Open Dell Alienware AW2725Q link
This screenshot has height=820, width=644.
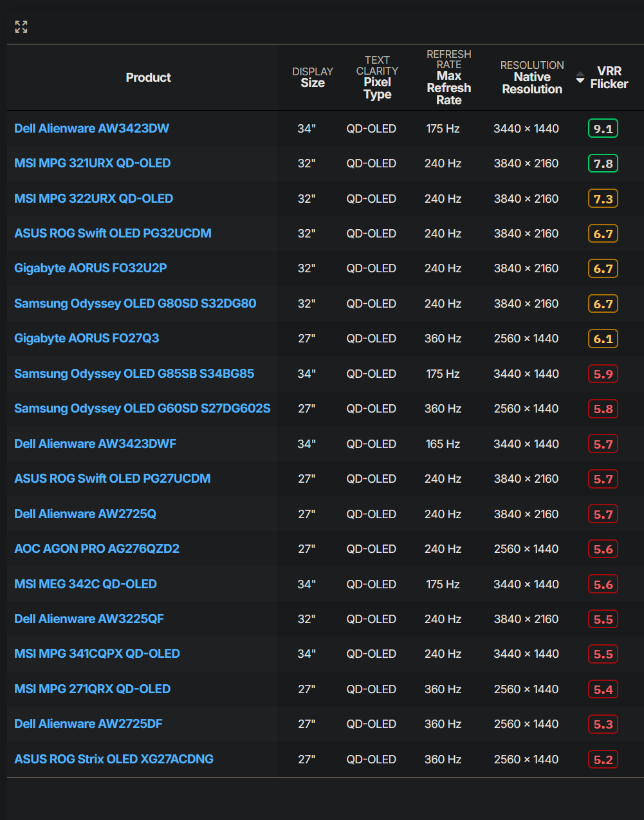[x=85, y=514]
